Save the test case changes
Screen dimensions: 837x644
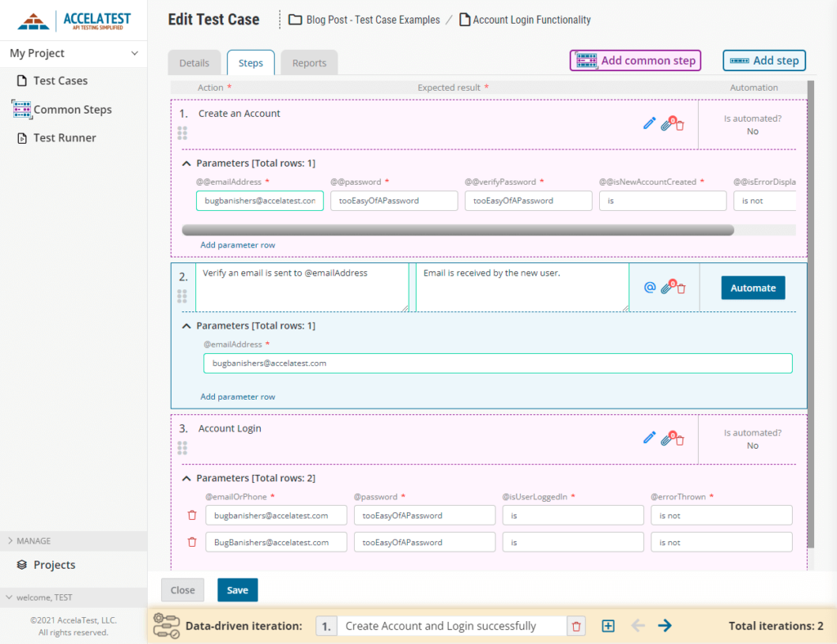pyautogui.click(x=237, y=589)
